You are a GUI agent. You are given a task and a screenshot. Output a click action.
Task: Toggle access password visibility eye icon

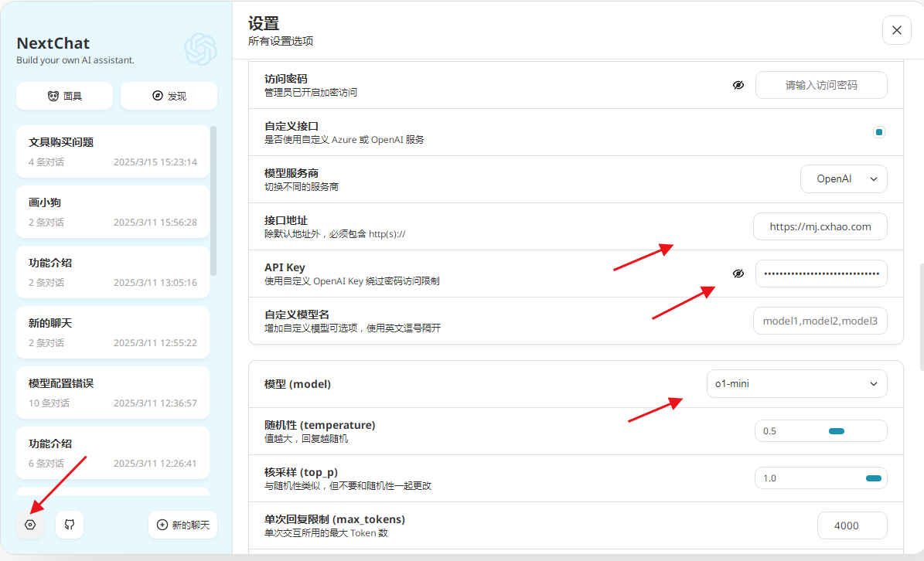pyautogui.click(x=738, y=85)
